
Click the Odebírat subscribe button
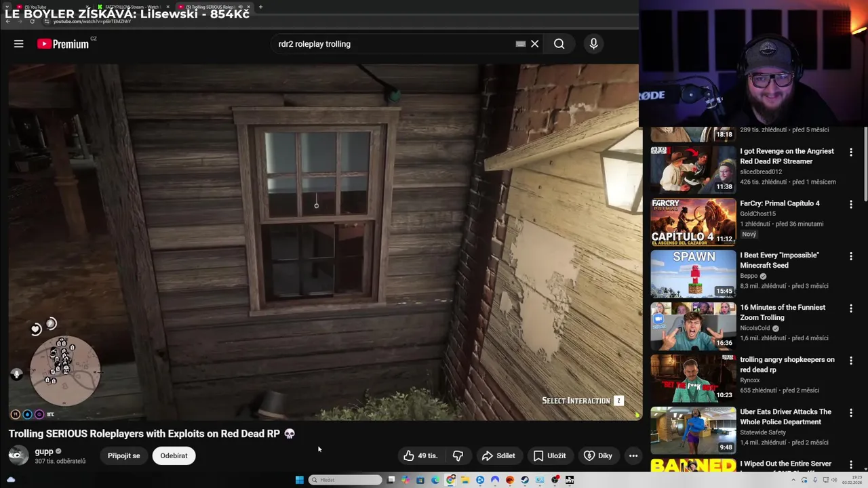(174, 455)
